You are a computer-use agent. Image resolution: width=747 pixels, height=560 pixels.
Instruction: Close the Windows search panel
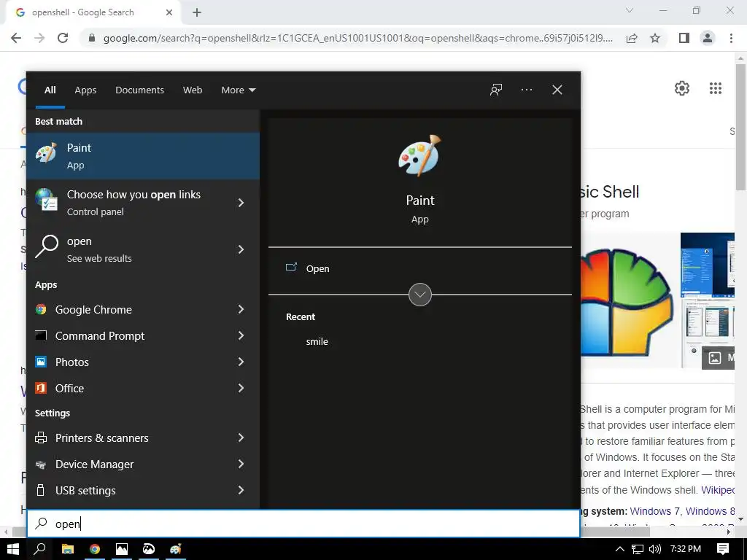point(557,90)
